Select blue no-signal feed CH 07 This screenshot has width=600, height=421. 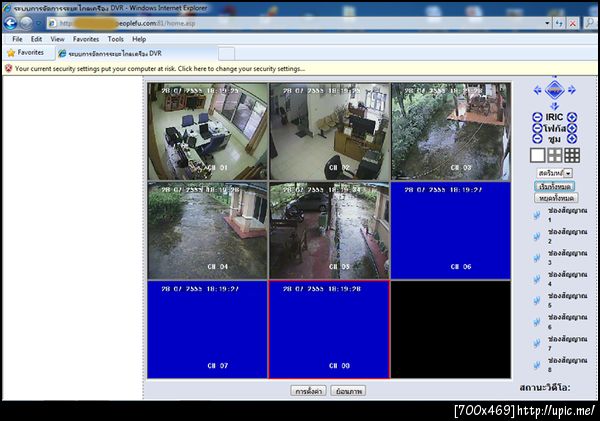pyautogui.click(x=208, y=330)
